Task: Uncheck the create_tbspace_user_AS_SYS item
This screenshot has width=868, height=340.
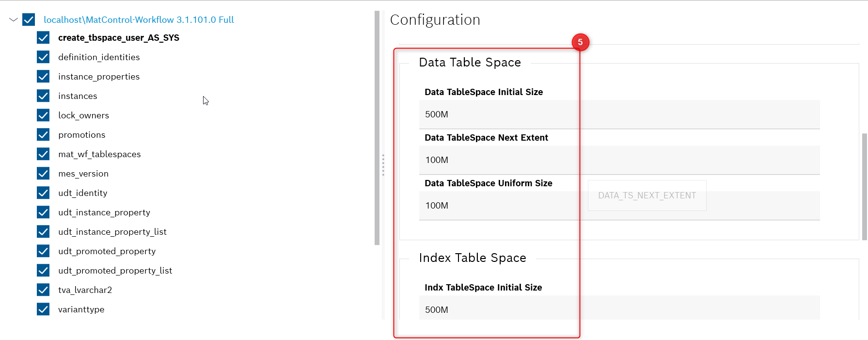Action: [x=43, y=37]
